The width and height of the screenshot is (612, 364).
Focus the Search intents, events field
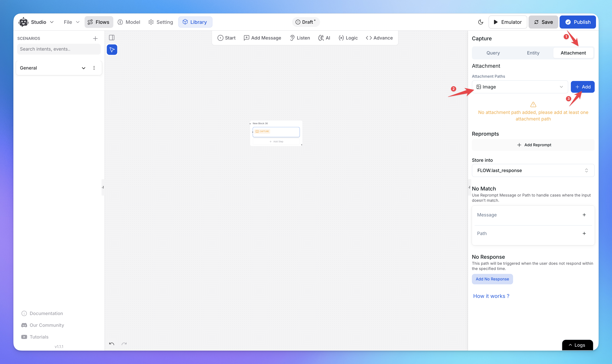[59, 49]
